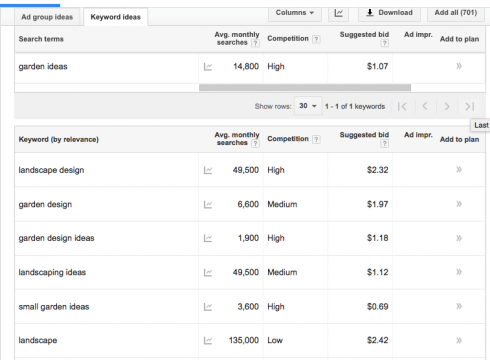Viewport: 490px width, 360px height.
Task: Click the 135,000 monthly searches value
Action: tap(244, 340)
